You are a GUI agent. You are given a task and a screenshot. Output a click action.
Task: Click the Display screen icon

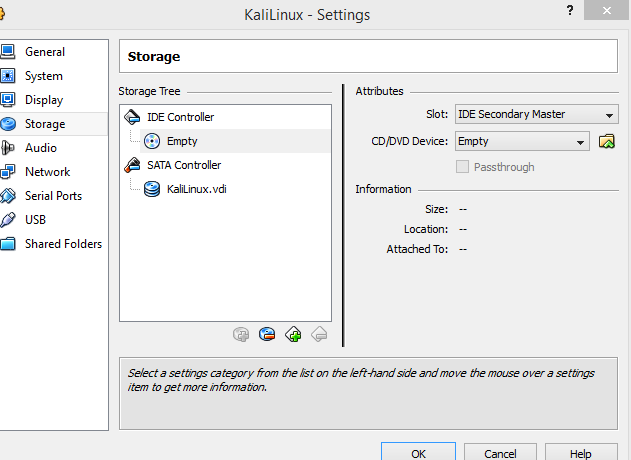click(8, 100)
